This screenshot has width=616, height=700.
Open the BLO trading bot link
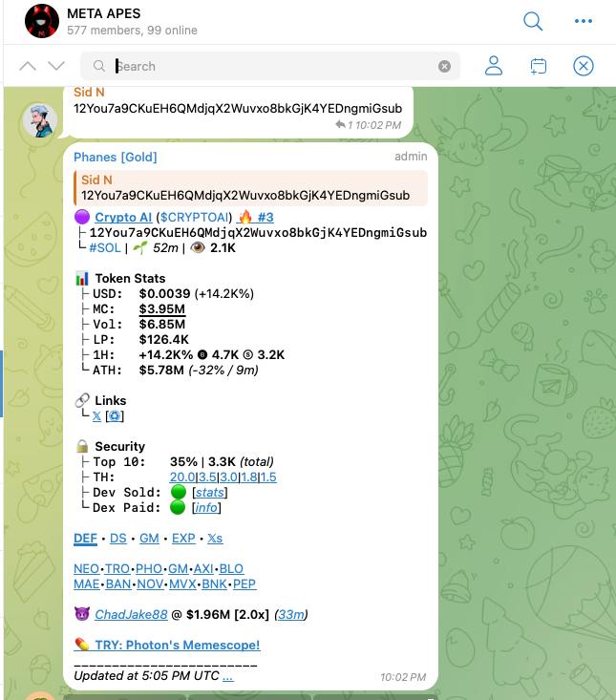click(x=231, y=569)
